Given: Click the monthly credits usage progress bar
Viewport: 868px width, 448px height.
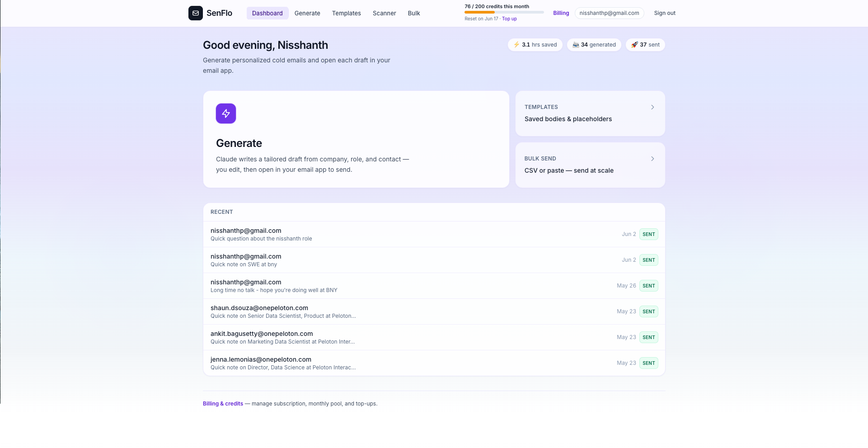Looking at the screenshot, I should coord(504,12).
